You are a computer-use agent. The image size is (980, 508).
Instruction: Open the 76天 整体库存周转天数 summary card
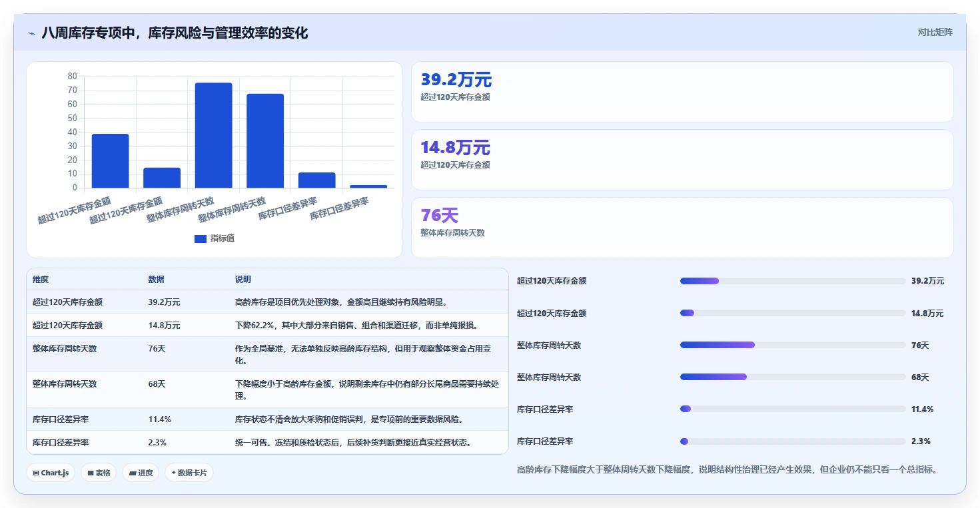(x=682, y=228)
